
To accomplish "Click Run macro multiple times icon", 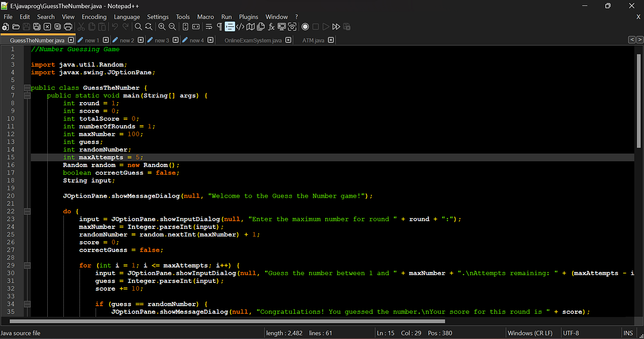I will pyautogui.click(x=336, y=26).
